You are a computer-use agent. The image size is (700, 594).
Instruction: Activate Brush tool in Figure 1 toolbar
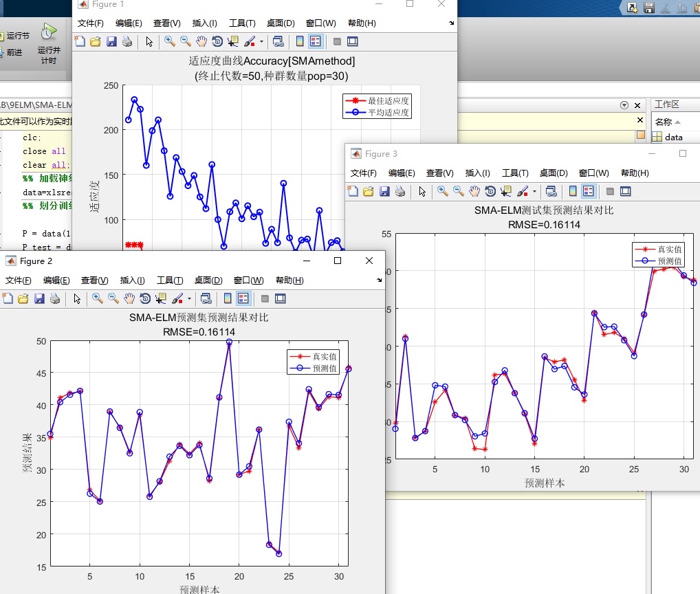pyautogui.click(x=250, y=41)
